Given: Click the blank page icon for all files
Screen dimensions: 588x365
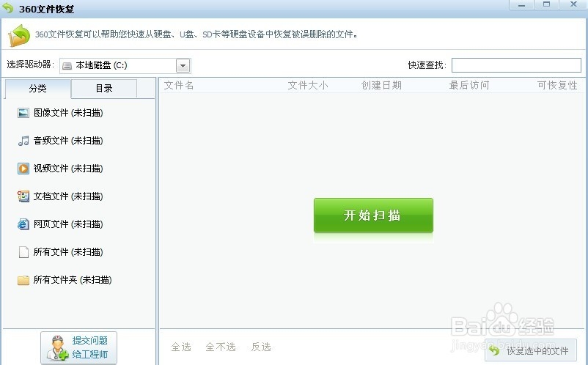Looking at the screenshot, I should pyautogui.click(x=23, y=252).
